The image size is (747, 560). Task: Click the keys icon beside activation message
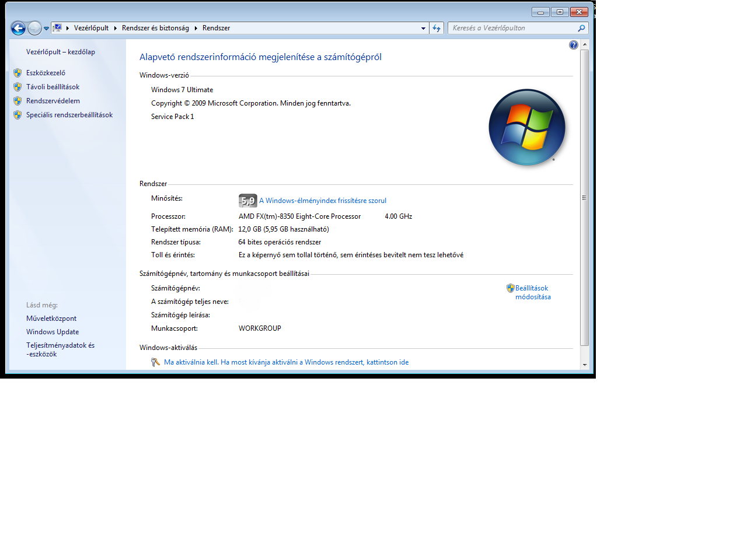tap(155, 362)
